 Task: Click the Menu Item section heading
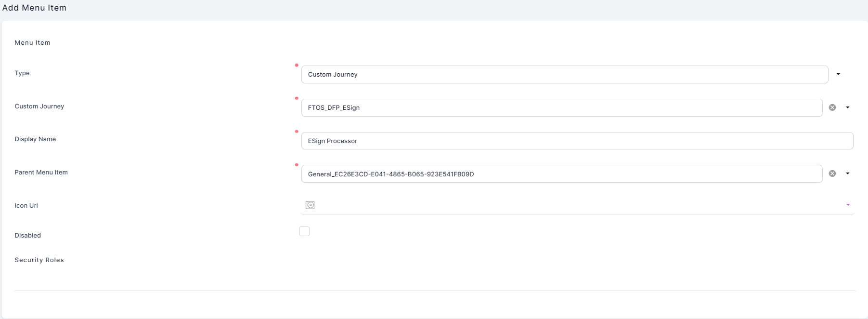click(x=32, y=43)
